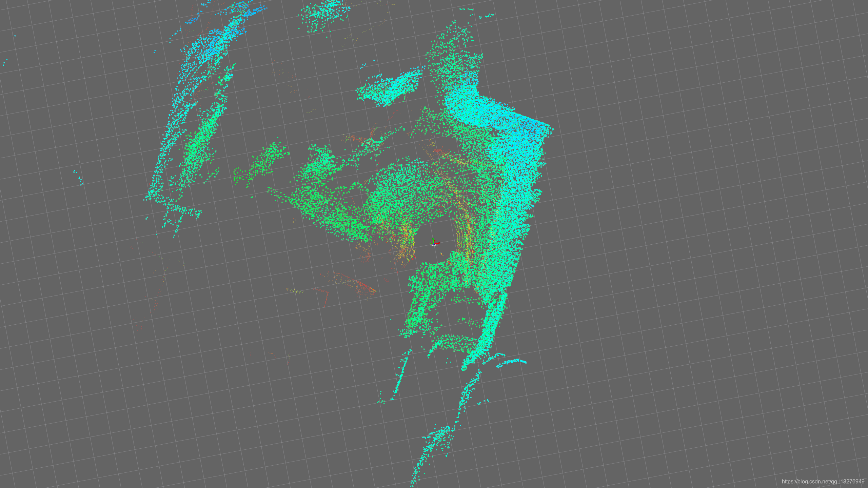Click the red X axis of the origin frame

coord(438,243)
